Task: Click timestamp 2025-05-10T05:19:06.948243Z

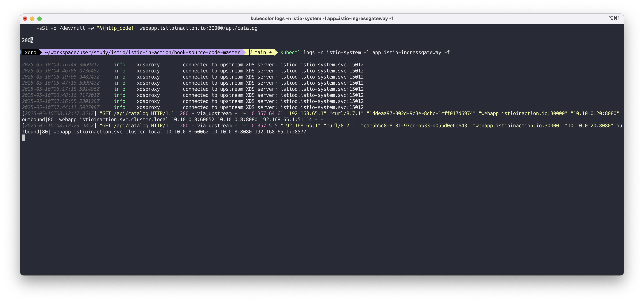Action: [61, 77]
